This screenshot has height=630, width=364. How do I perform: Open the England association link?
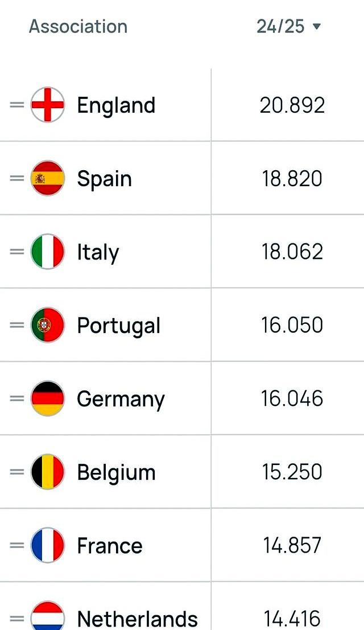coord(116,106)
